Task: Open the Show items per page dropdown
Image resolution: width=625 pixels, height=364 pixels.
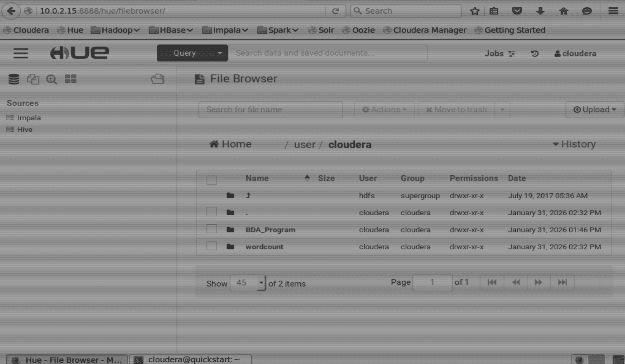Action: 248,283
